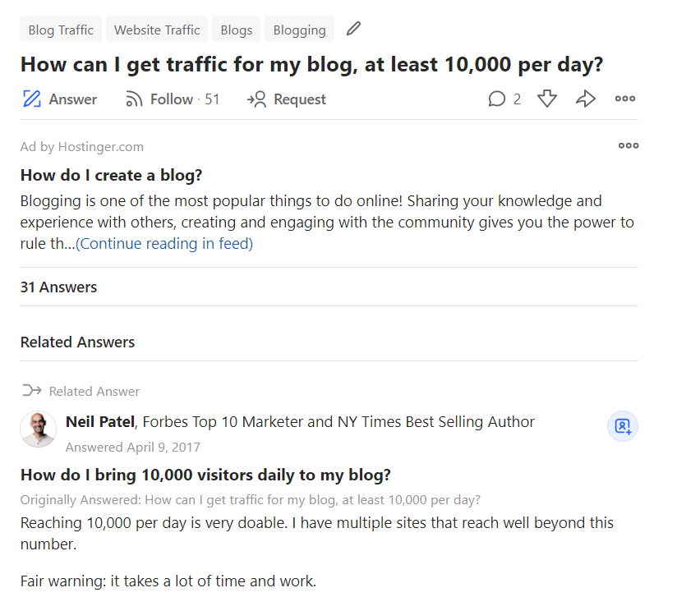This screenshot has width=700, height=597.
Task: Select the Website Traffic topic tag
Action: click(157, 30)
